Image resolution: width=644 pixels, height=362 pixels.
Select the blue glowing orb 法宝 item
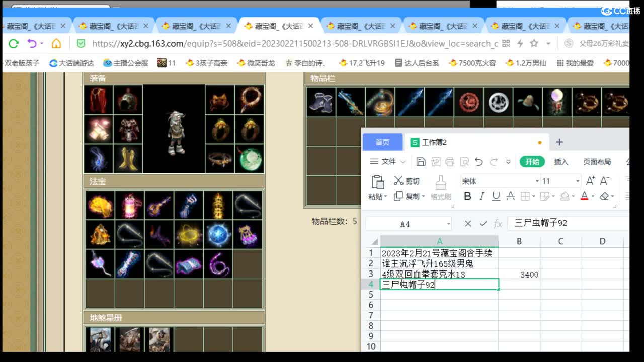click(218, 234)
